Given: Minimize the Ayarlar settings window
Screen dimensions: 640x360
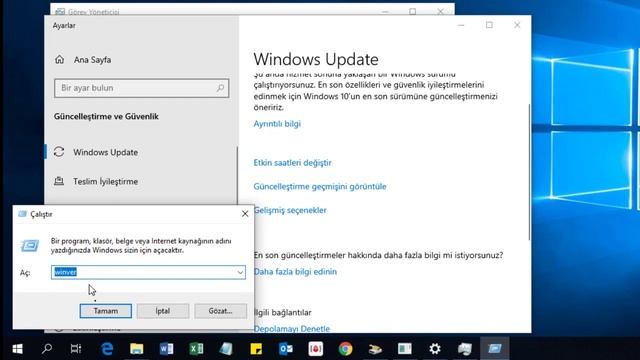Looking at the screenshot, I should [461, 25].
